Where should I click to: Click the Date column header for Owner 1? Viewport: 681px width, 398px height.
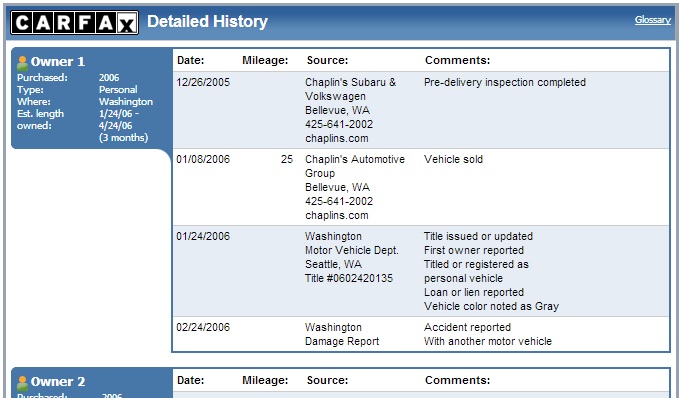pyautogui.click(x=190, y=60)
